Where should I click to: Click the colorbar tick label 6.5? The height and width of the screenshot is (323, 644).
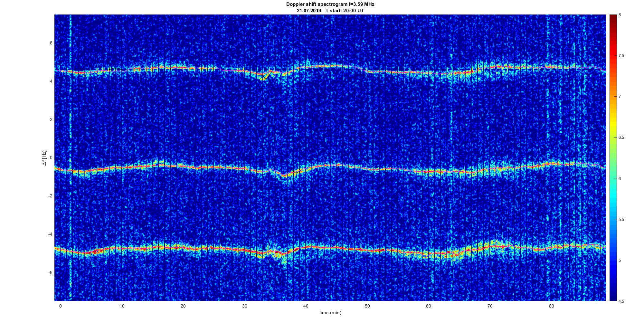621,138
